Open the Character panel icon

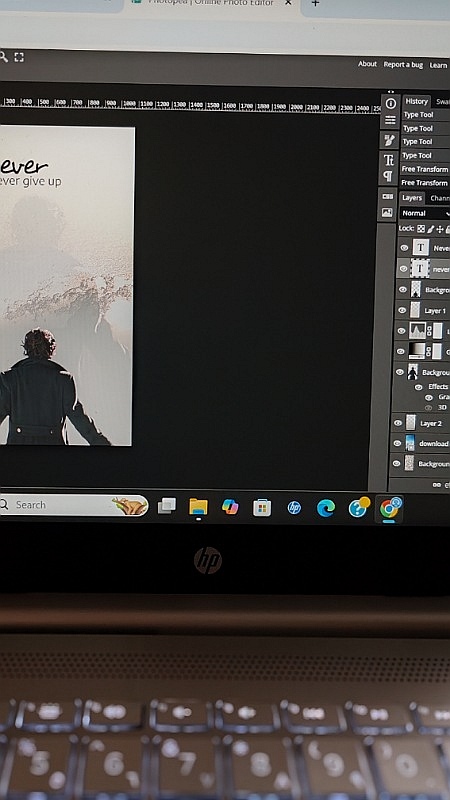pos(389,160)
